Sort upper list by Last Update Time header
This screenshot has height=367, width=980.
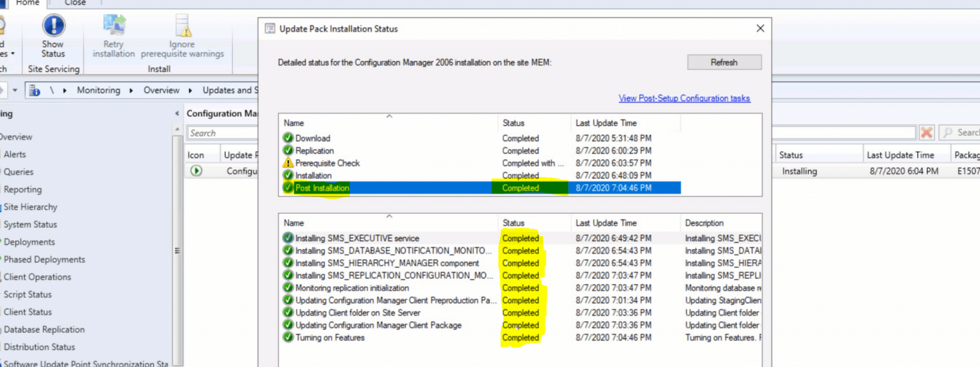click(x=626, y=123)
